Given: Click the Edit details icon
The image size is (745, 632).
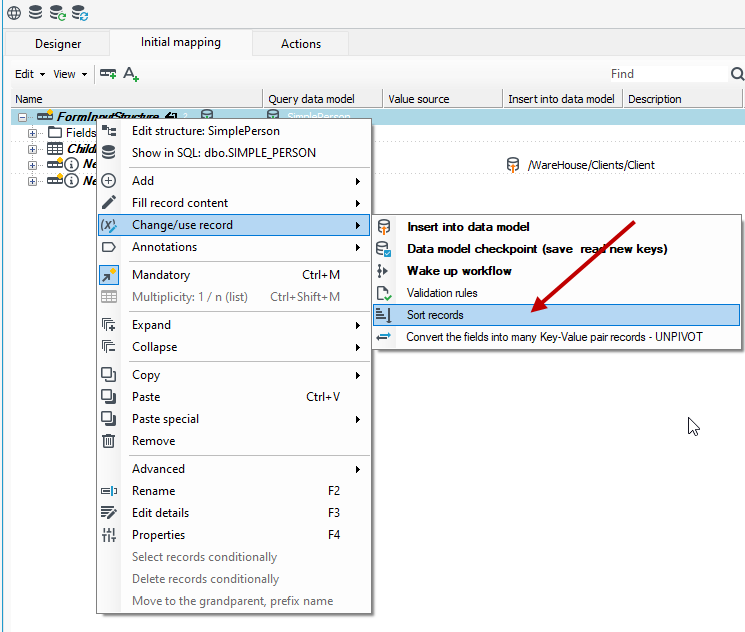Looking at the screenshot, I should [x=109, y=513].
